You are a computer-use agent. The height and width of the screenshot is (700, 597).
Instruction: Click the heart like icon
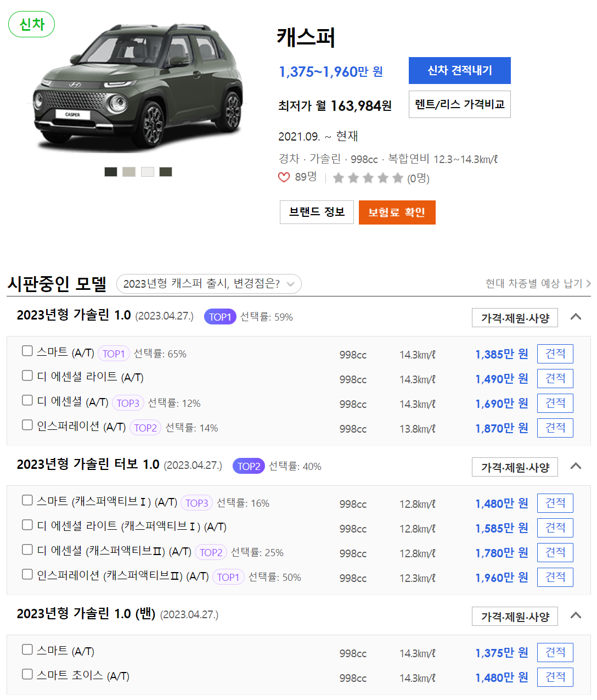tap(284, 177)
